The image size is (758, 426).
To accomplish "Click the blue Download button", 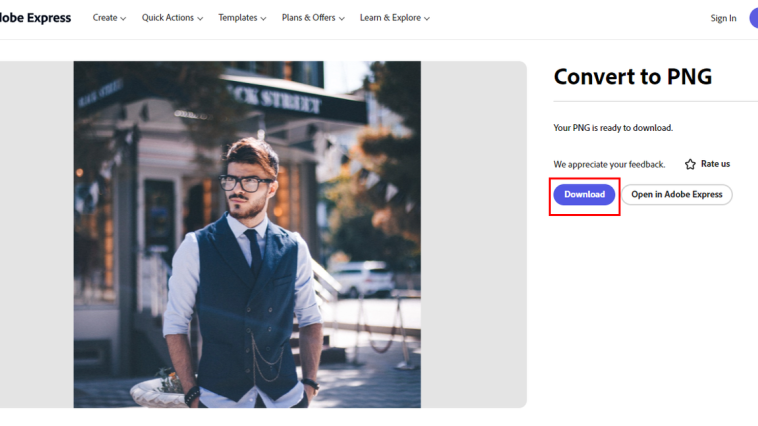I will pos(584,194).
